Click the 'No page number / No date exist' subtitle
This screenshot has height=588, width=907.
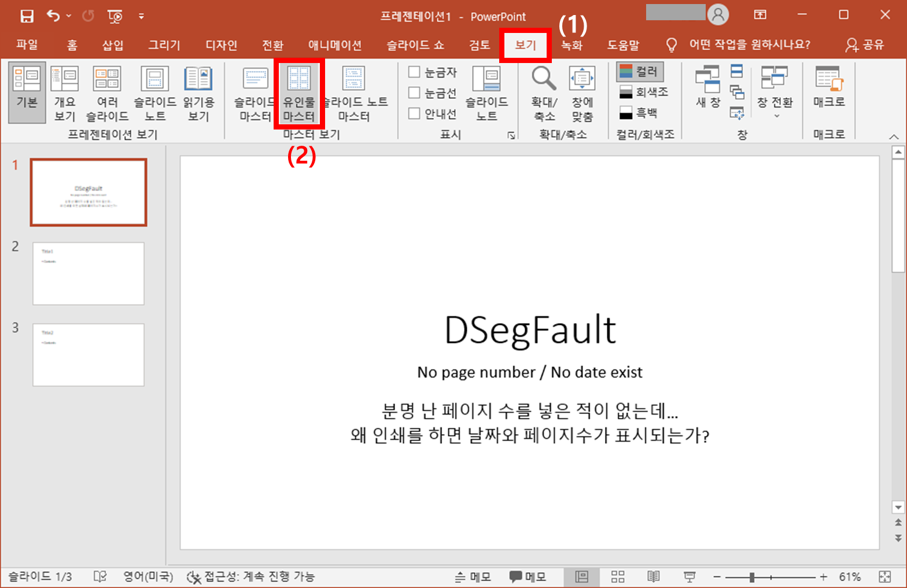(x=530, y=372)
